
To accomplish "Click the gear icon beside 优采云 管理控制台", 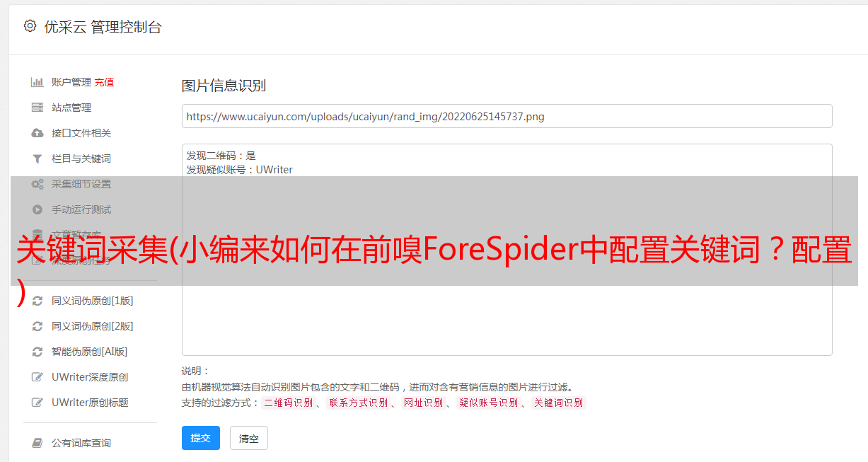I will (x=30, y=26).
